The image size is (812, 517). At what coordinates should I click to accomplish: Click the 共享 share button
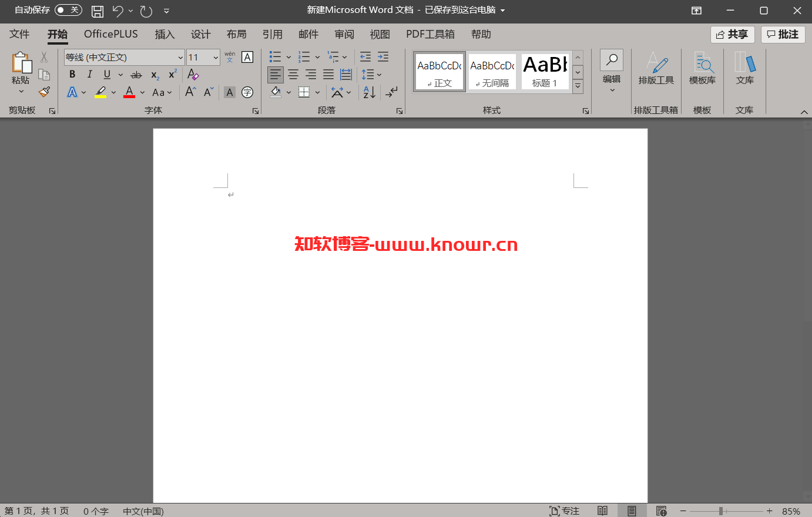(732, 35)
